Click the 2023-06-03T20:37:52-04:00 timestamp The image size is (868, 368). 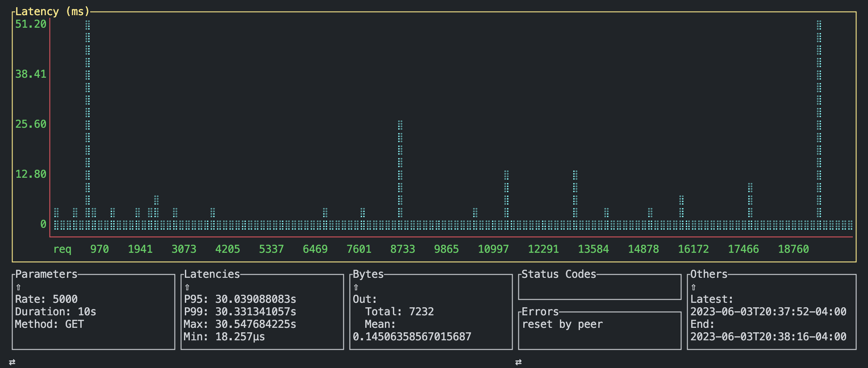[768, 312]
